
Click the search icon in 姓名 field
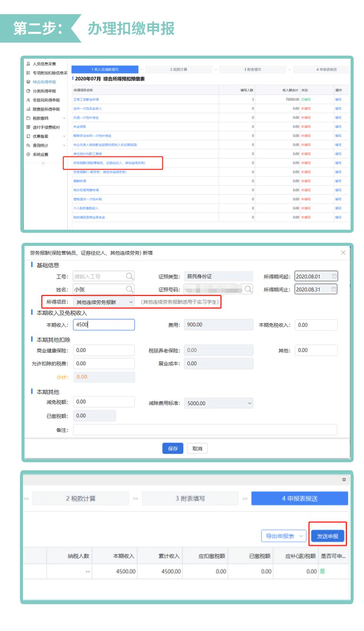click(x=130, y=289)
